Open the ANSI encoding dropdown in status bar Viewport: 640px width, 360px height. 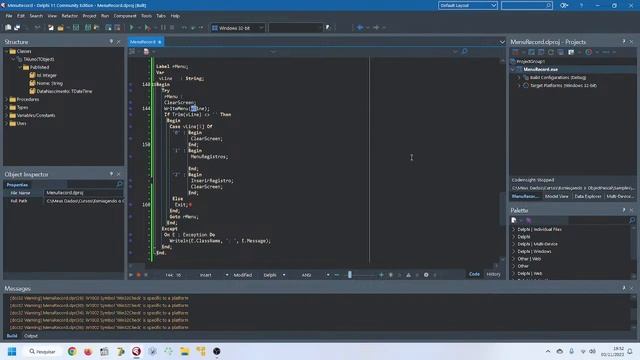328,275
